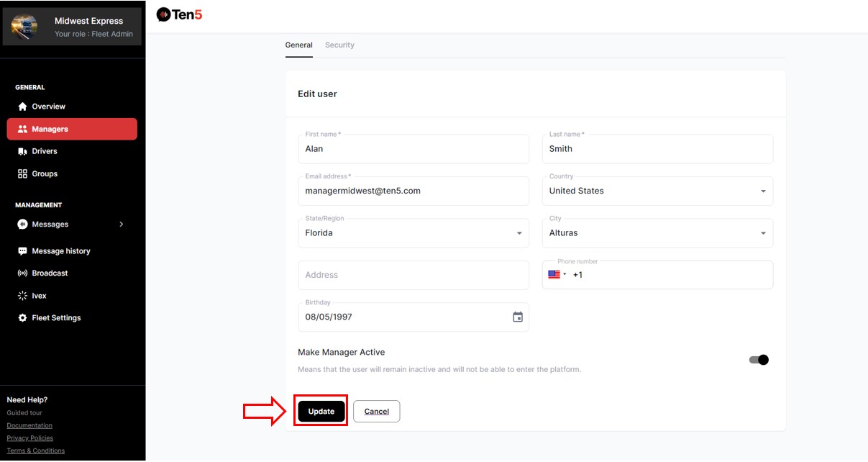Open the Country dropdown
Screen dimensions: 868x462
point(762,191)
